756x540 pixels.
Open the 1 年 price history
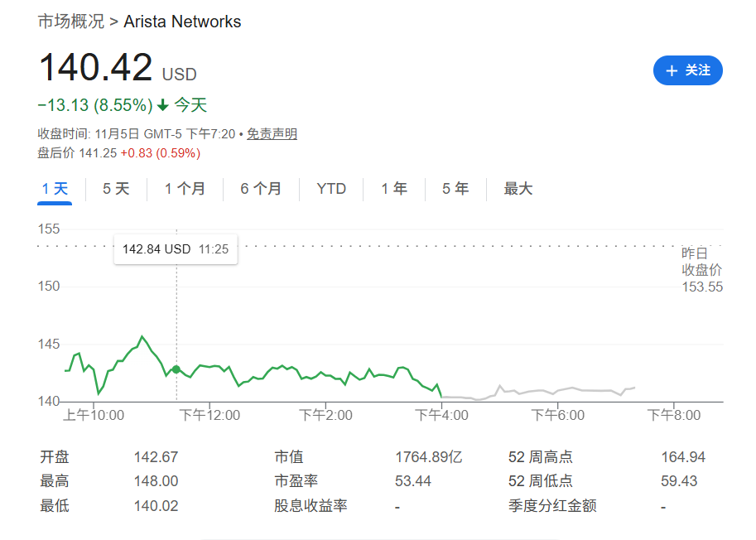coord(394,189)
